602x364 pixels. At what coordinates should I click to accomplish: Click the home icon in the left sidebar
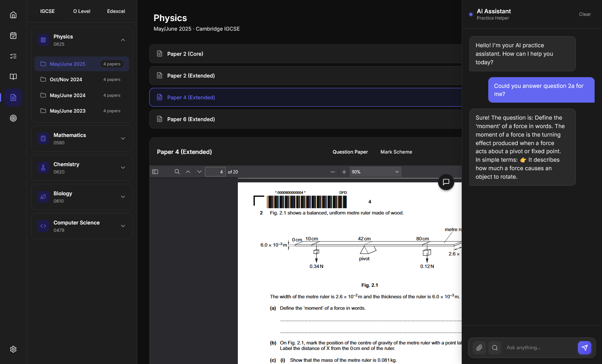click(13, 15)
